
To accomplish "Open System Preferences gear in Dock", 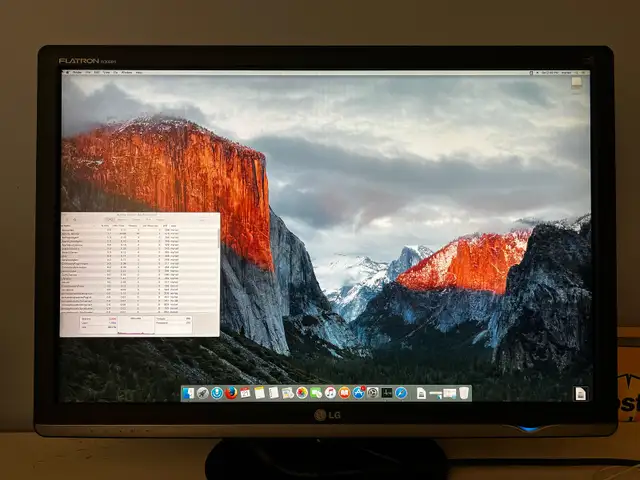I will click(x=373, y=393).
